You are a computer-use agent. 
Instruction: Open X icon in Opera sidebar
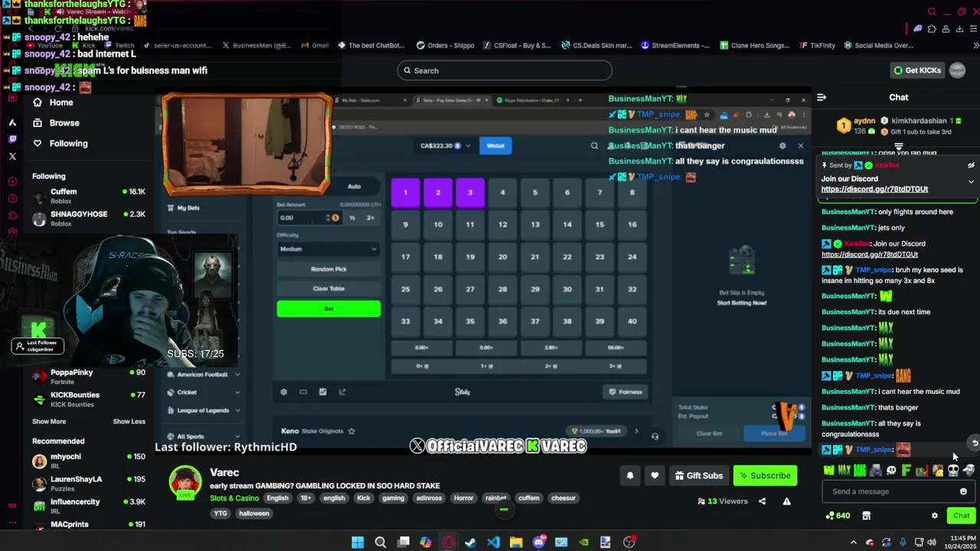coord(12,156)
